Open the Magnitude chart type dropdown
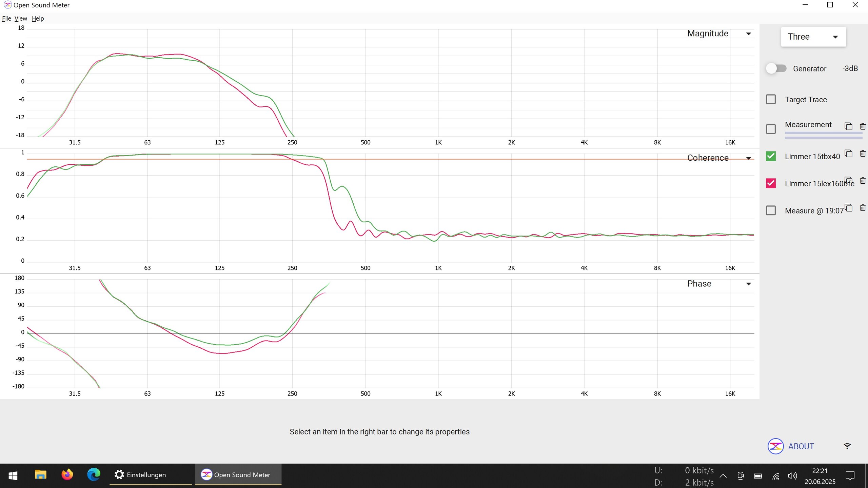Viewport: 868px width, 488px height. [748, 34]
